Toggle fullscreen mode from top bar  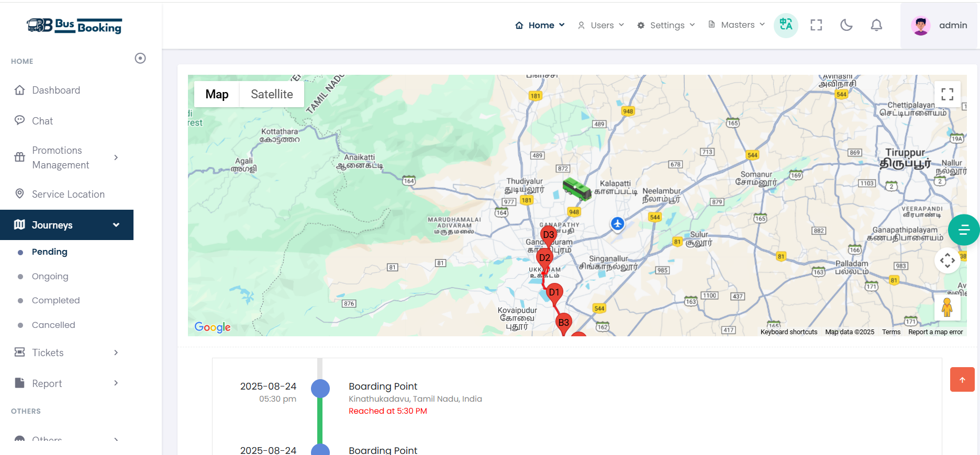click(x=816, y=25)
